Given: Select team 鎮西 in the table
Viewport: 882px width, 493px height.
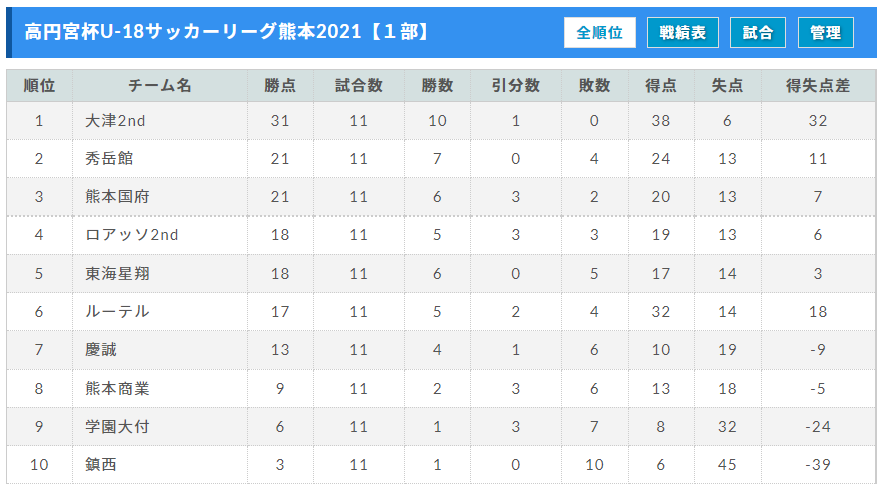Looking at the screenshot, I should click(101, 465).
